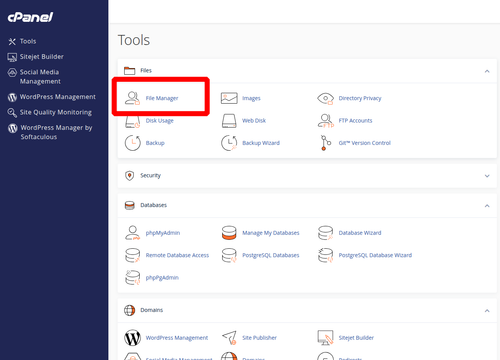Viewport: 500px width, 360px height.
Task: Open Tools icon in the sidebar
Action: pyautogui.click(x=12, y=41)
